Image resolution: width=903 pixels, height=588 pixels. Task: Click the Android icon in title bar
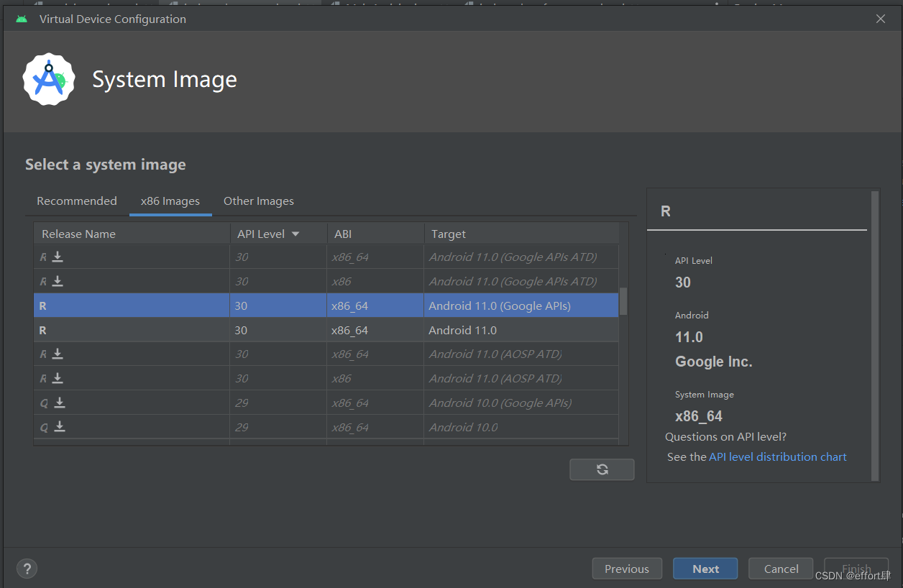22,19
